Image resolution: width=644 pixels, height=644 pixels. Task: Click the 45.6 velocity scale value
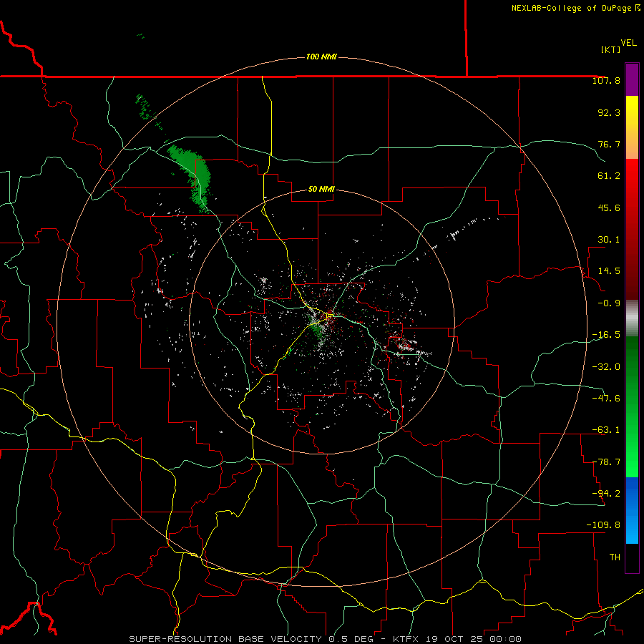609,208
